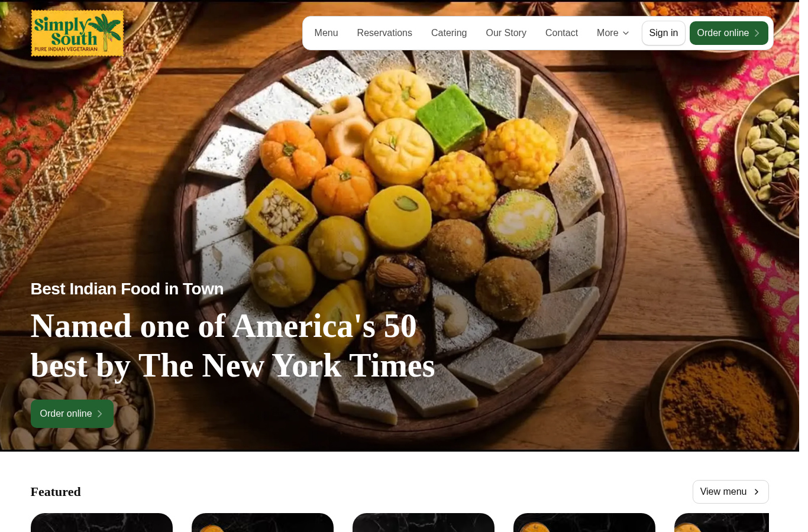This screenshot has width=808, height=532.
Task: Click chevron arrow in hero Order online button
Action: (99, 414)
